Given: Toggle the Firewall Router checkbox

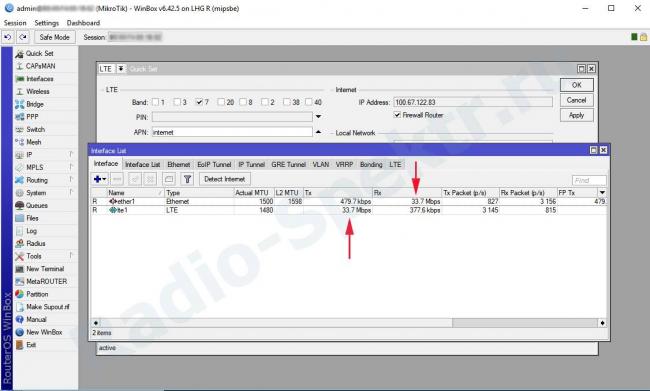Looking at the screenshot, I should [x=397, y=115].
